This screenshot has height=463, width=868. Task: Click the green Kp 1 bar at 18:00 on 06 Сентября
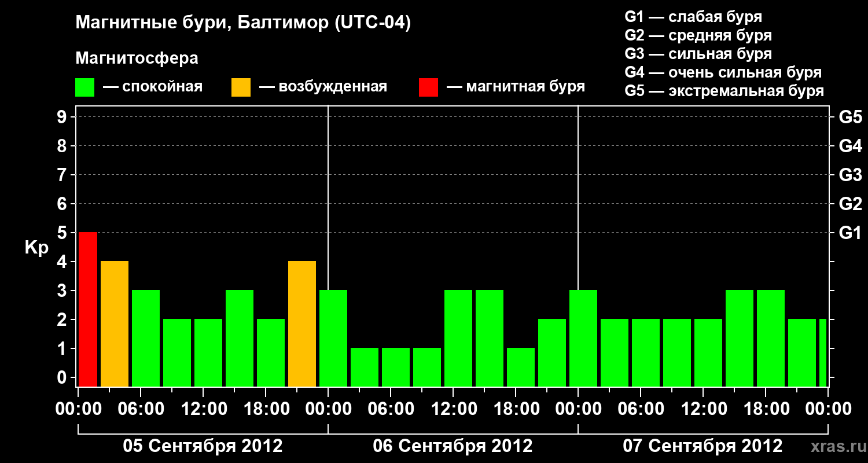pos(521,367)
